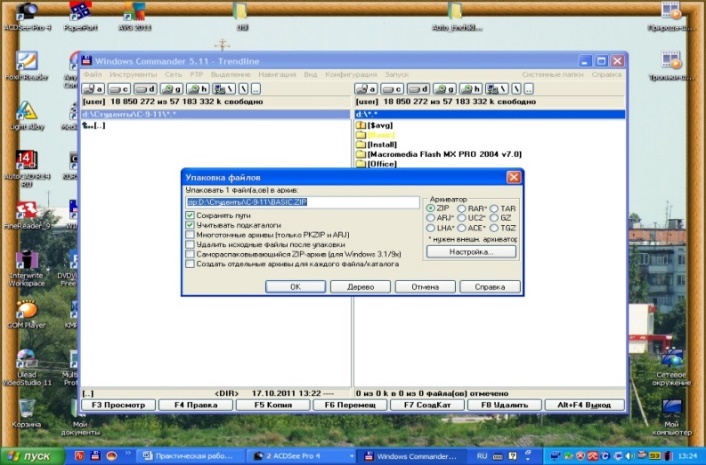Screen dimensions: 706x465
Task: Uncheck the Сохранять пути checkbox
Action: point(190,215)
